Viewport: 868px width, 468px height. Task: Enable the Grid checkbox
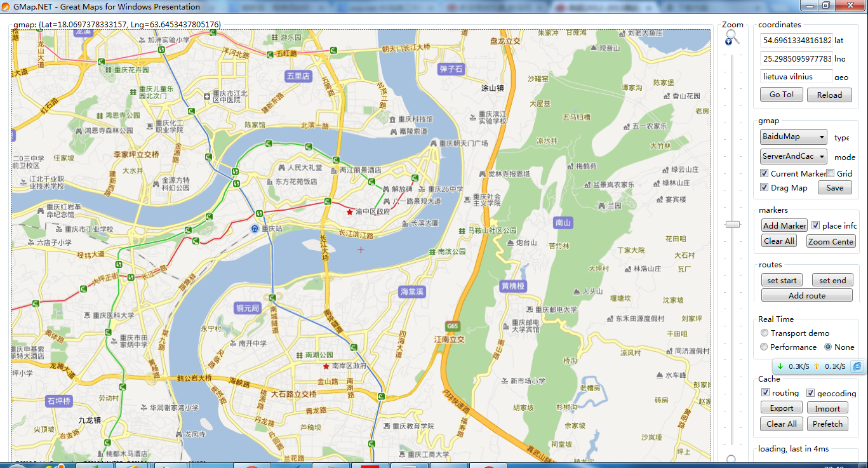pos(831,173)
